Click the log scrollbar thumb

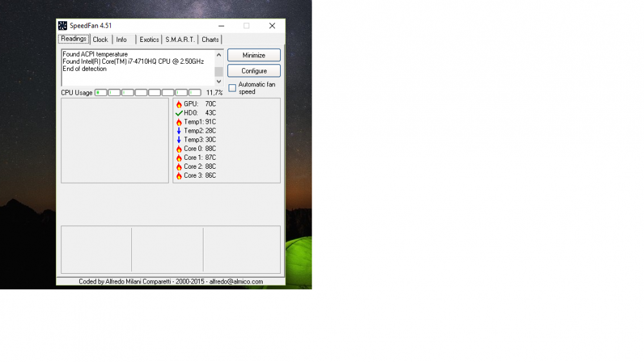[x=219, y=71]
